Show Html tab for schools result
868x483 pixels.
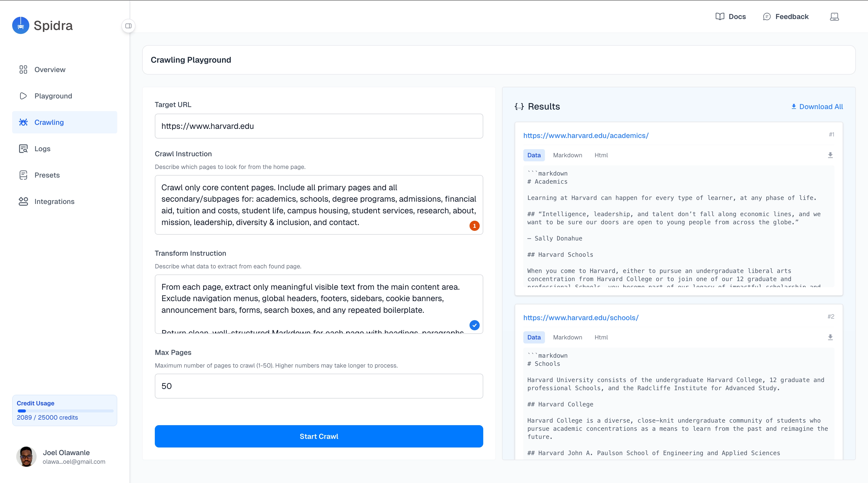pos(601,337)
